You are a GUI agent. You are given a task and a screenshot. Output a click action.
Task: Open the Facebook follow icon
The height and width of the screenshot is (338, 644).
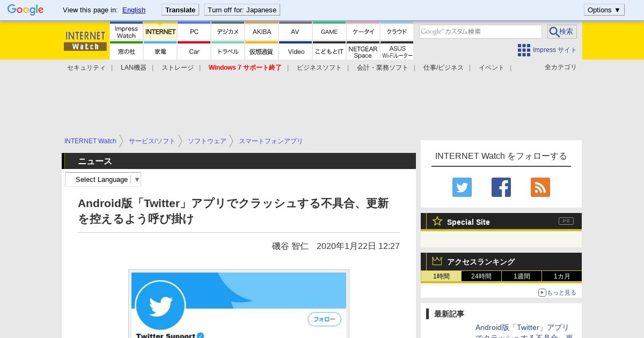click(x=501, y=187)
